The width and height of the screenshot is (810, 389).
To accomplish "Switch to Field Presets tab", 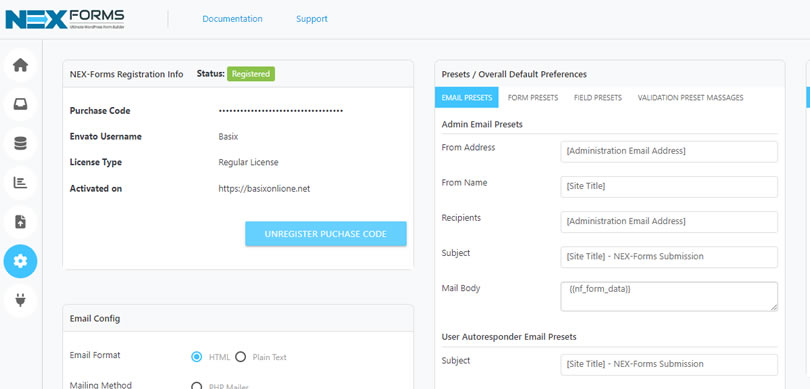I will (598, 97).
